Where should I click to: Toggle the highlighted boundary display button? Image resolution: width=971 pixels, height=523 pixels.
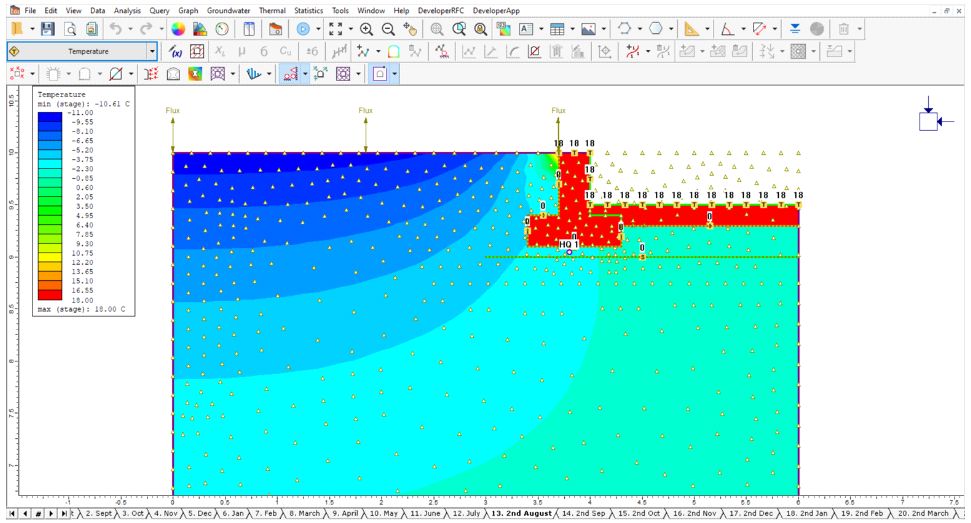coord(380,73)
